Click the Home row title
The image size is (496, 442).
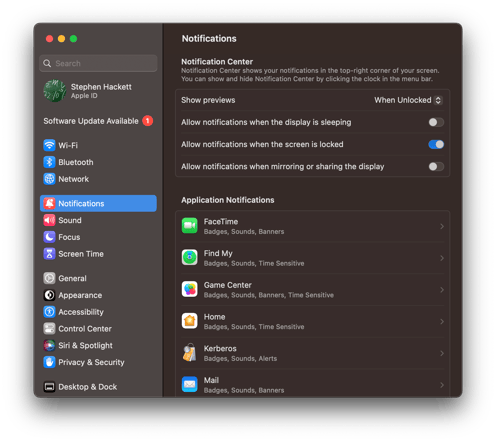[214, 317]
